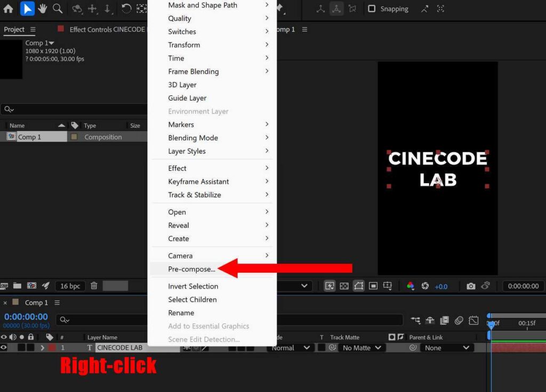This screenshot has height=392, width=546.
Task: Click the blue playhead current time indicator
Action: (491, 324)
